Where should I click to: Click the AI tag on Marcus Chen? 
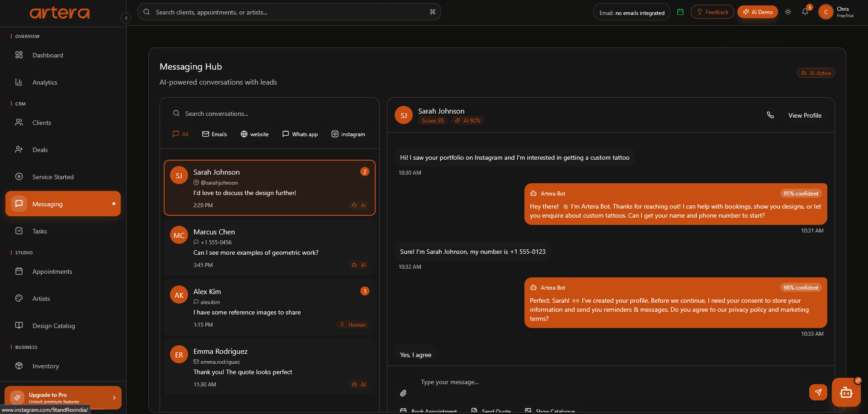coord(359,265)
